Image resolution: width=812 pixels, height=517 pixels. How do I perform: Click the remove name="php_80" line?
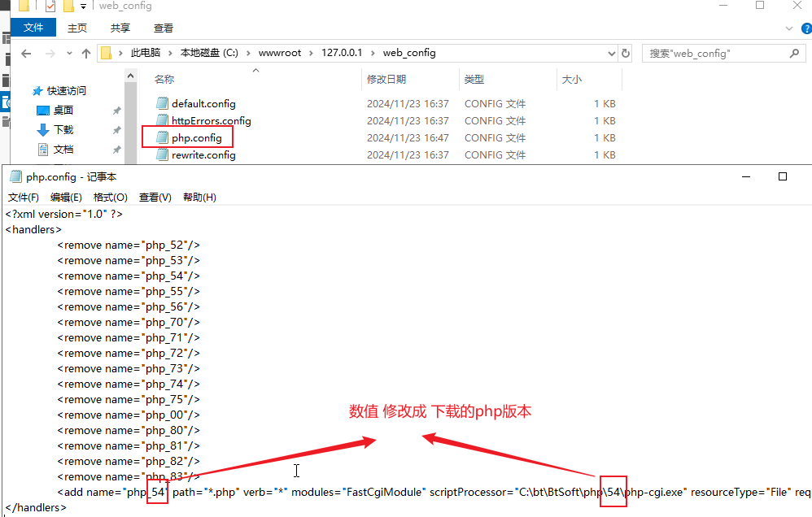click(129, 431)
